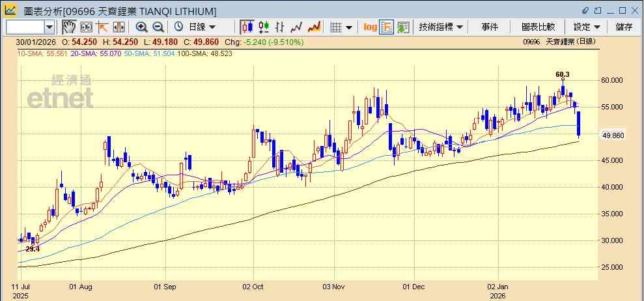Click the 09696 天齊鋰業(日線) chart label

559,42
